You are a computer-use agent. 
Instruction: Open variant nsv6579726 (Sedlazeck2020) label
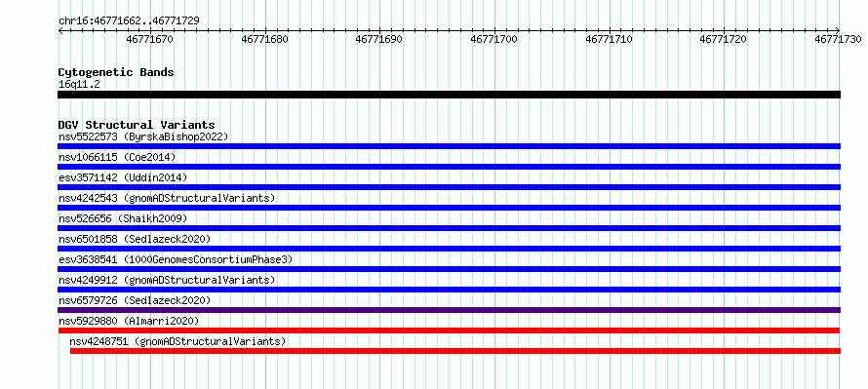tap(135, 300)
